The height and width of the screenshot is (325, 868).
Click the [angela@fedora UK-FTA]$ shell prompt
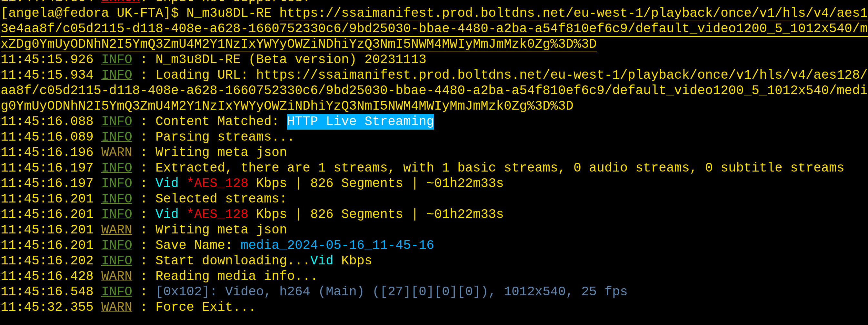point(90,13)
